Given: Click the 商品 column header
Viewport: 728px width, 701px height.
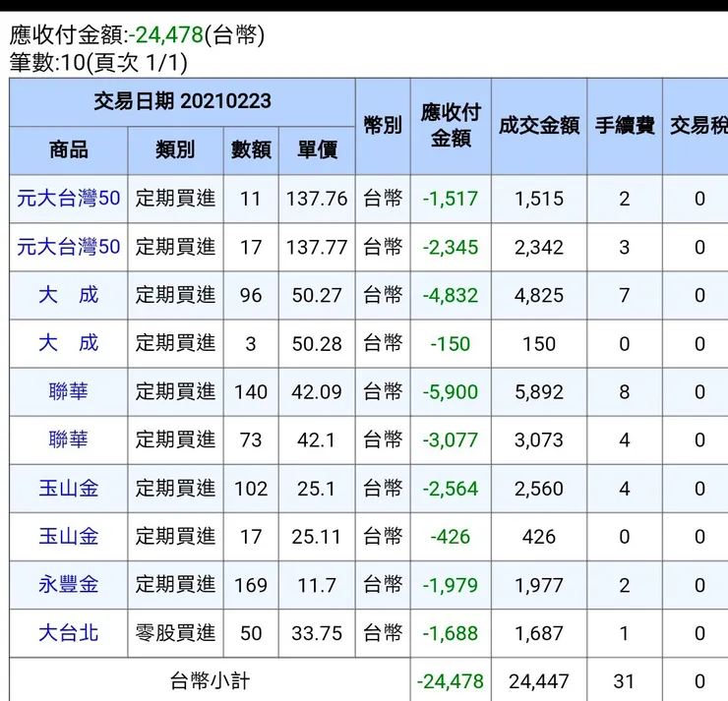Looking at the screenshot, I should pyautogui.click(x=69, y=150).
